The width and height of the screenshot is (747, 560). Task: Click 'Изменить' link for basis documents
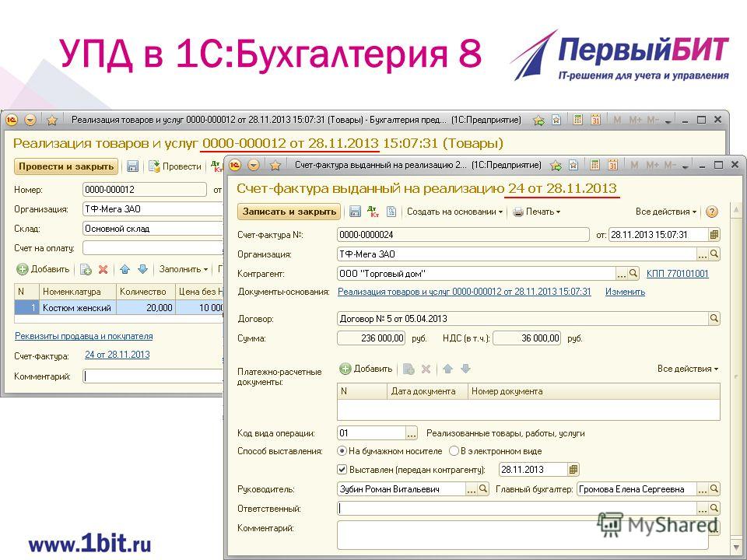click(625, 292)
